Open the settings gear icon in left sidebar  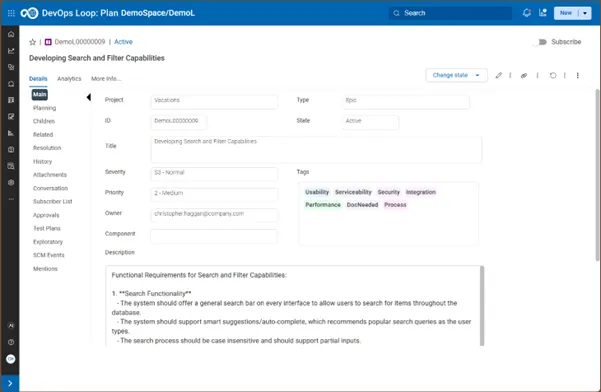pyautogui.click(x=11, y=182)
